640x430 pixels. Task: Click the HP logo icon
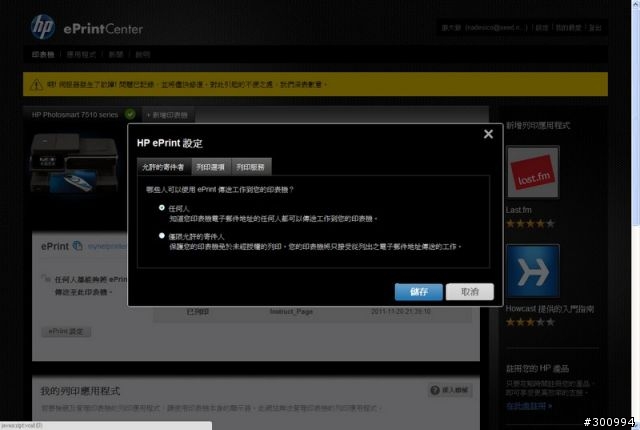coord(43,27)
